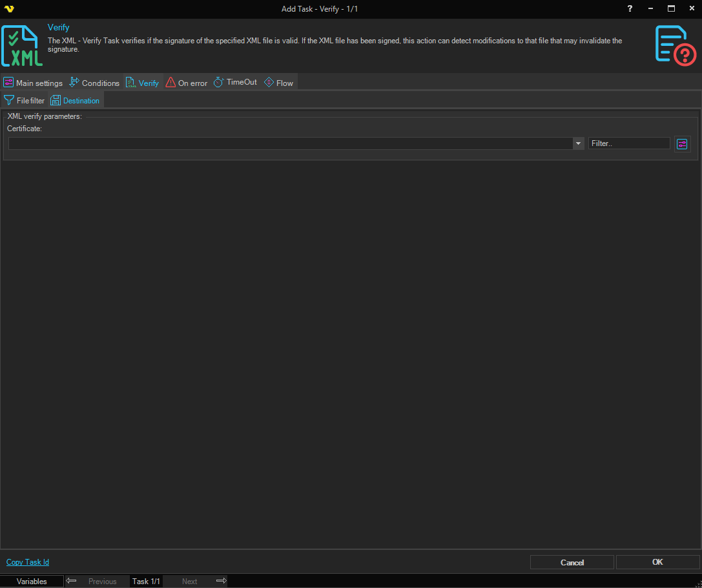Click the title bar question mark help button

(x=630, y=8)
